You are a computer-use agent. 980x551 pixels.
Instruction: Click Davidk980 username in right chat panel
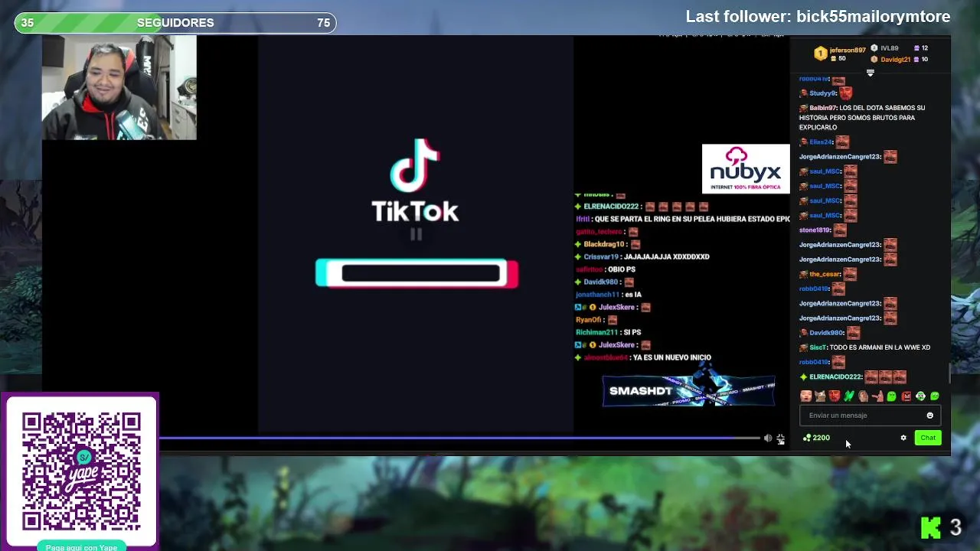point(826,333)
